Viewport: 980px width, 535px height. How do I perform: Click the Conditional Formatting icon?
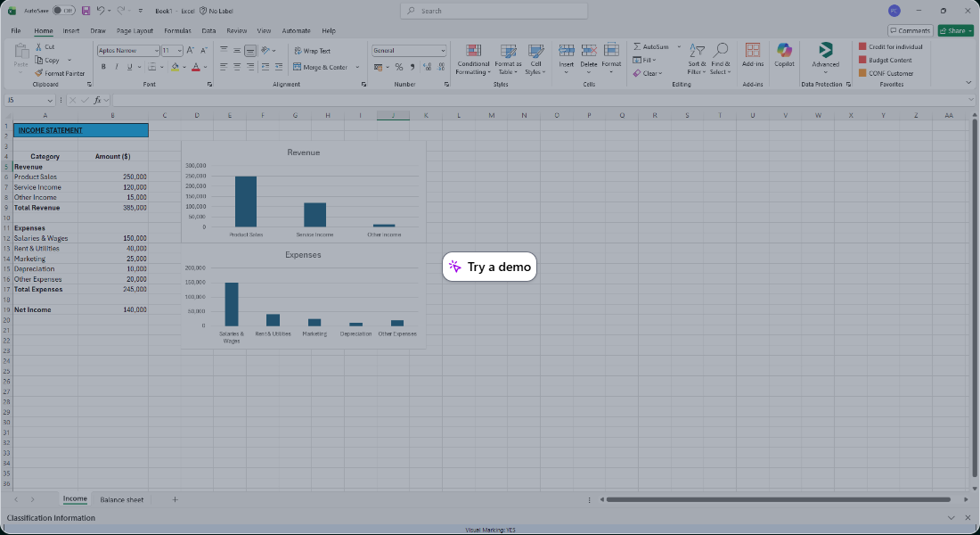coord(472,52)
